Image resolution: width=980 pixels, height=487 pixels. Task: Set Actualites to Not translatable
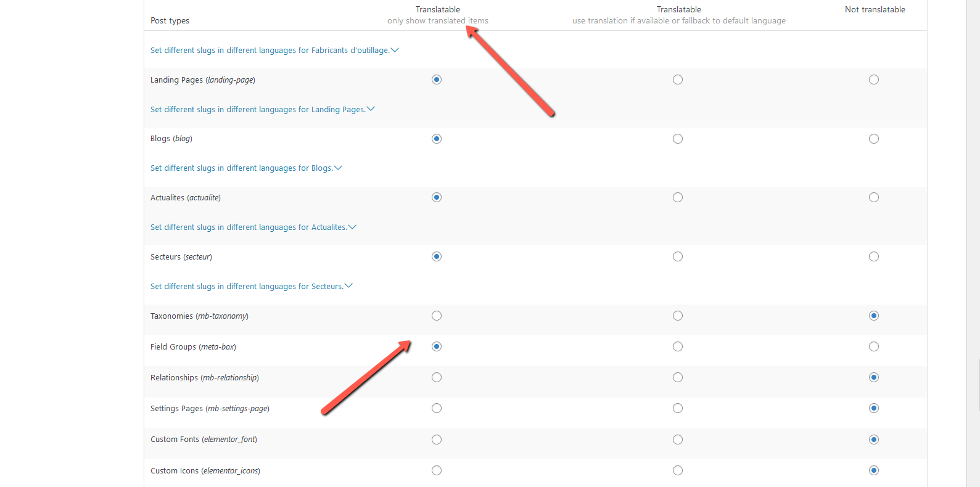874,197
